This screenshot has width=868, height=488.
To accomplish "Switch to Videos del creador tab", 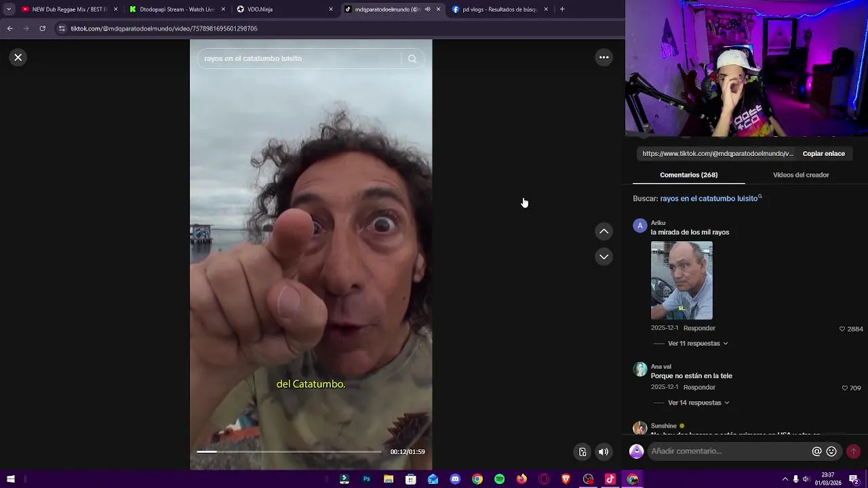I will point(801,175).
